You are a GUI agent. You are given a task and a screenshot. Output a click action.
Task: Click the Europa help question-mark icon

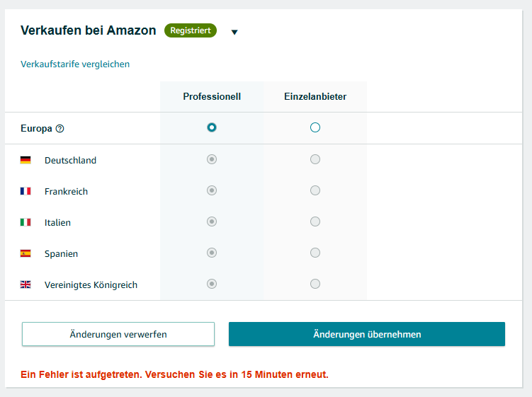[x=60, y=129]
